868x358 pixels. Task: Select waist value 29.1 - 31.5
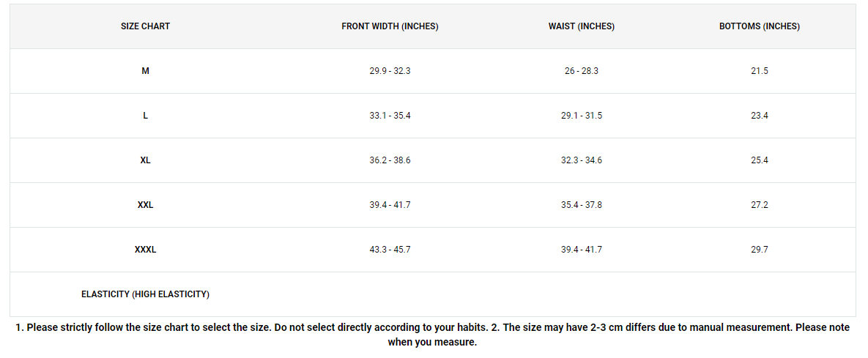point(582,116)
